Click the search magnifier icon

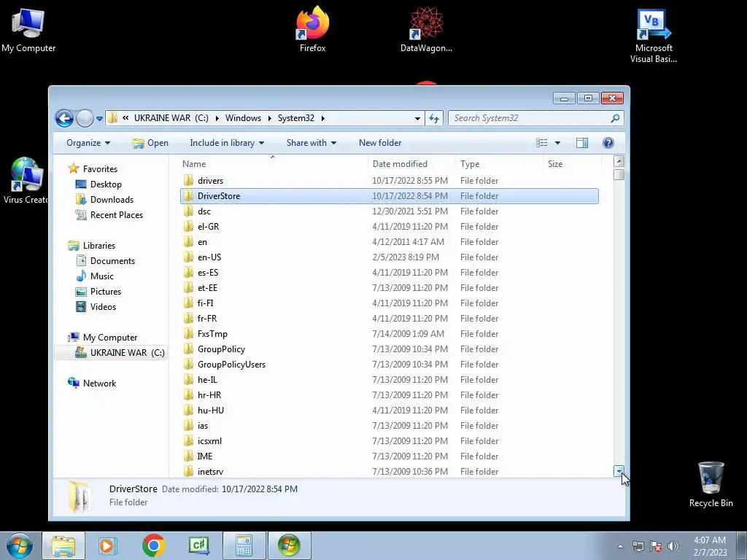click(x=615, y=118)
